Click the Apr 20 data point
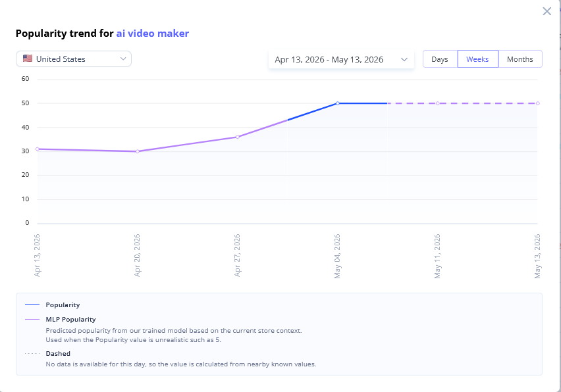The height and width of the screenshot is (392, 561). point(138,151)
